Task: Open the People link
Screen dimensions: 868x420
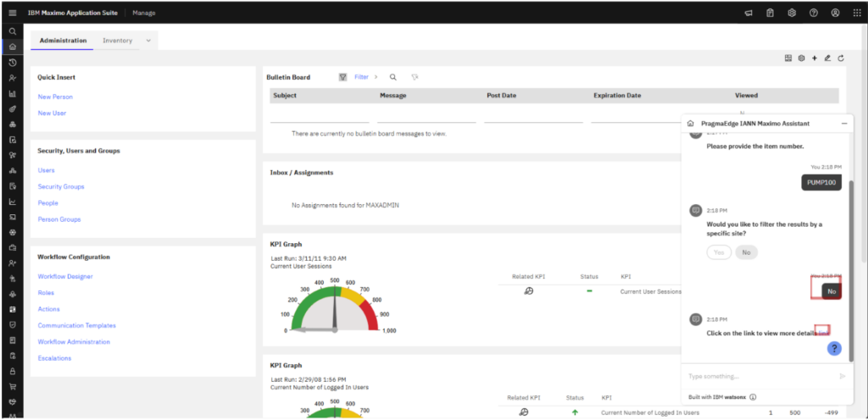Action: tap(47, 203)
